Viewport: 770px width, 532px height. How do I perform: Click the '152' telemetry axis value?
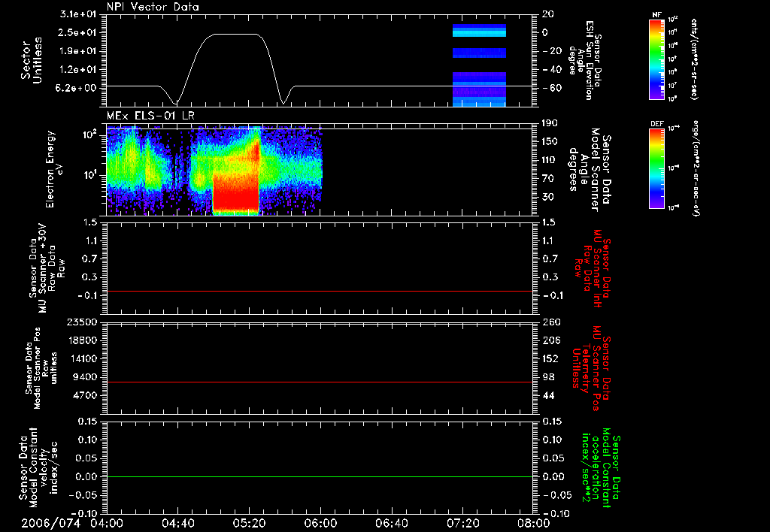(550, 358)
